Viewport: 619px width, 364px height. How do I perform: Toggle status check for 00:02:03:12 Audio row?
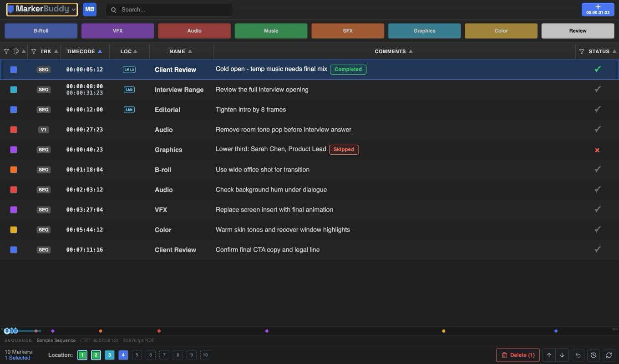598,189
